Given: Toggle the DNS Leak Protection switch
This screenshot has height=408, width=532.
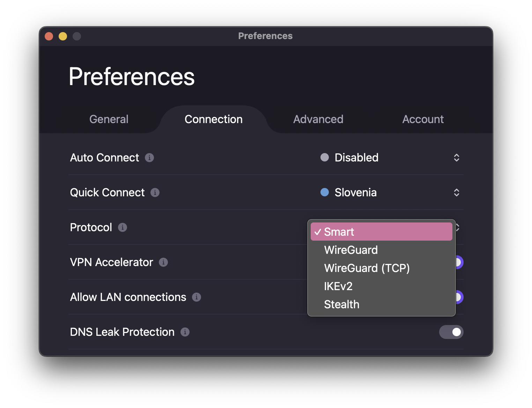Looking at the screenshot, I should (451, 332).
